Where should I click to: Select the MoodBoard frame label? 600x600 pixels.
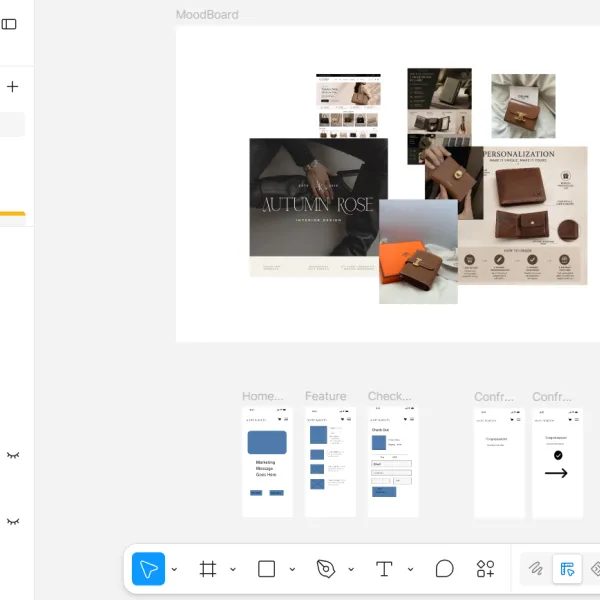click(x=207, y=15)
